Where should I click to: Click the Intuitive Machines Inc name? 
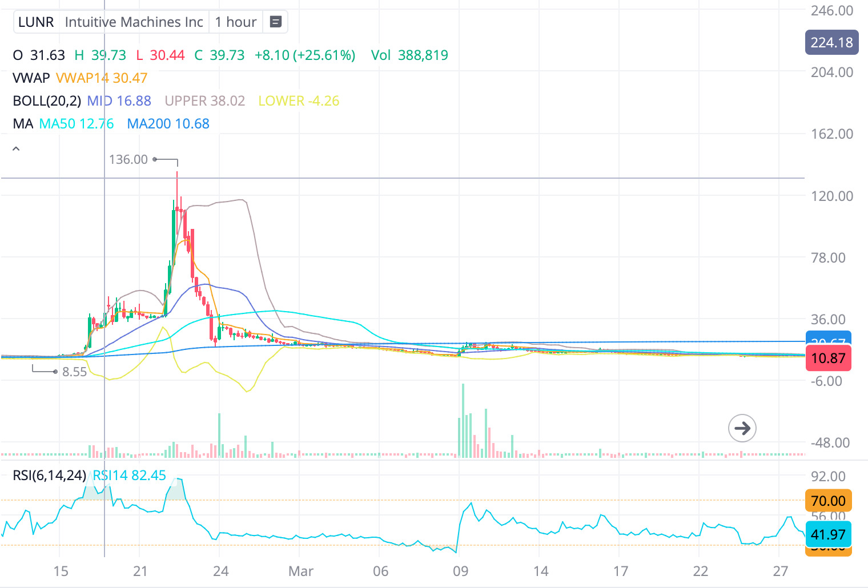[134, 22]
